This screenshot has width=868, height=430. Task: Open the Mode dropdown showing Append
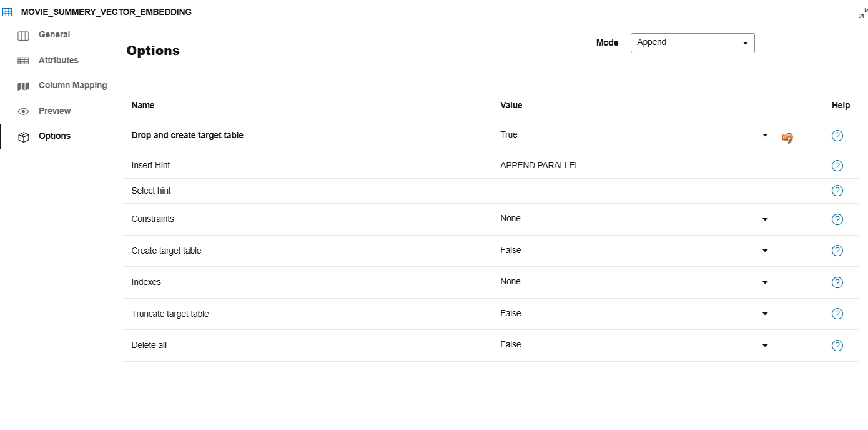click(692, 43)
